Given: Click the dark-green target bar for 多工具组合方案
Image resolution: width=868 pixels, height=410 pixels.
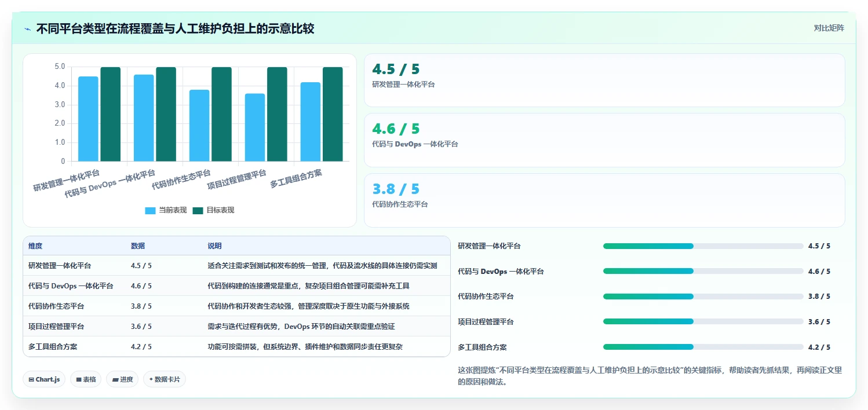Looking at the screenshot, I should 333,114.
